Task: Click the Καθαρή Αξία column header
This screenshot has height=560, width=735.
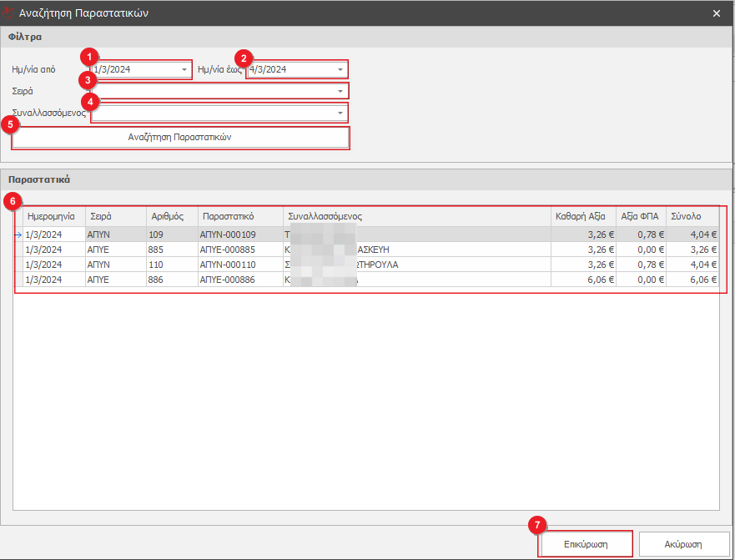Action: (x=582, y=216)
